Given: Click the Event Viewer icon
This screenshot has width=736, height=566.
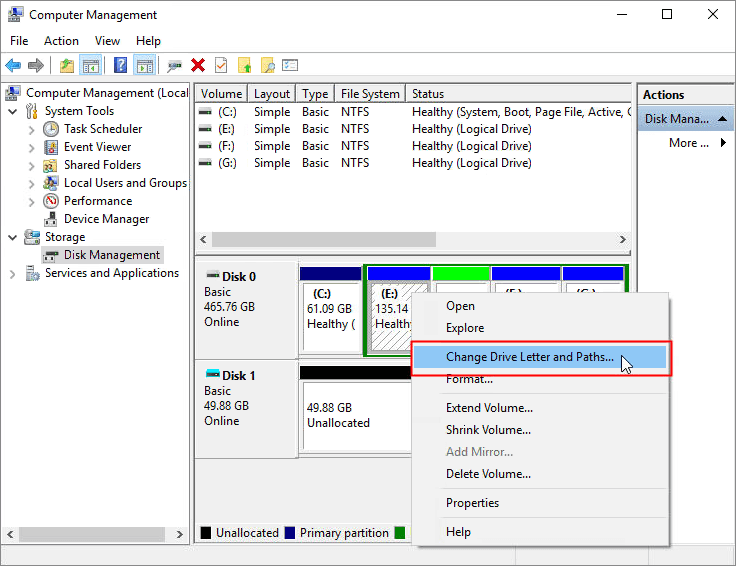Looking at the screenshot, I should click(51, 147).
